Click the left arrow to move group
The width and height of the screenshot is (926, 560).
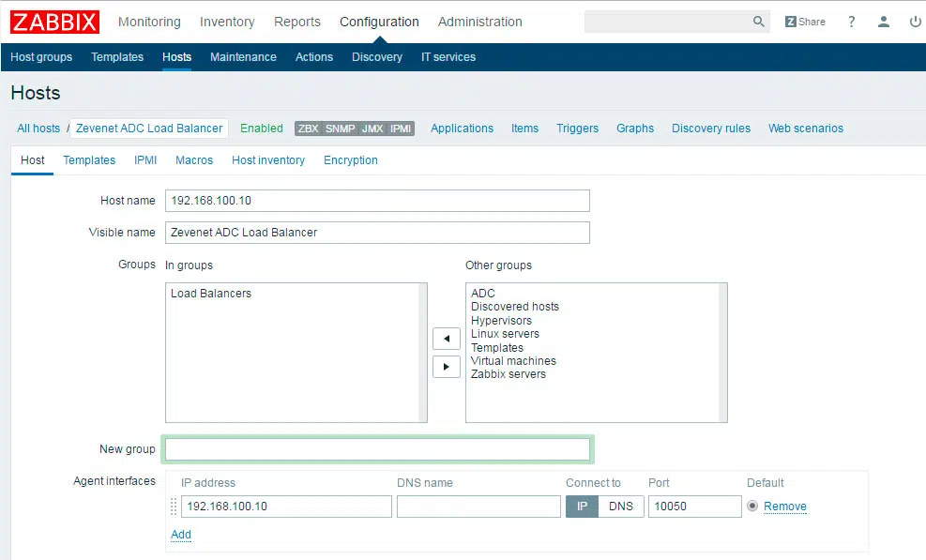tap(446, 339)
